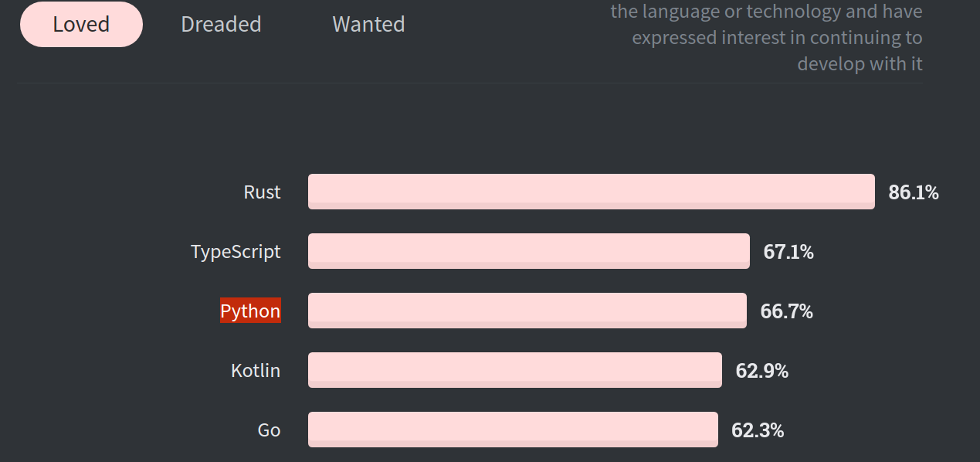The image size is (980, 462).
Task: Click the 67.1% TypeScript percentage
Action: point(788,252)
